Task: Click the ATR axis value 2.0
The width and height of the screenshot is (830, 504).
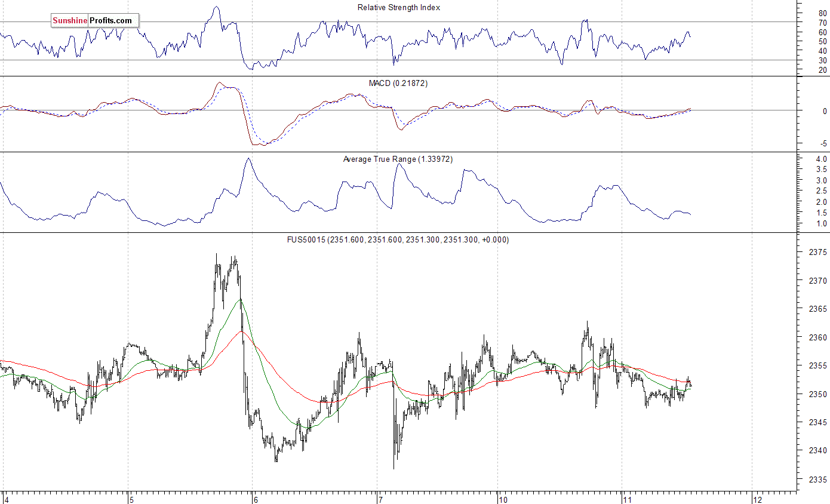Action: [821, 202]
